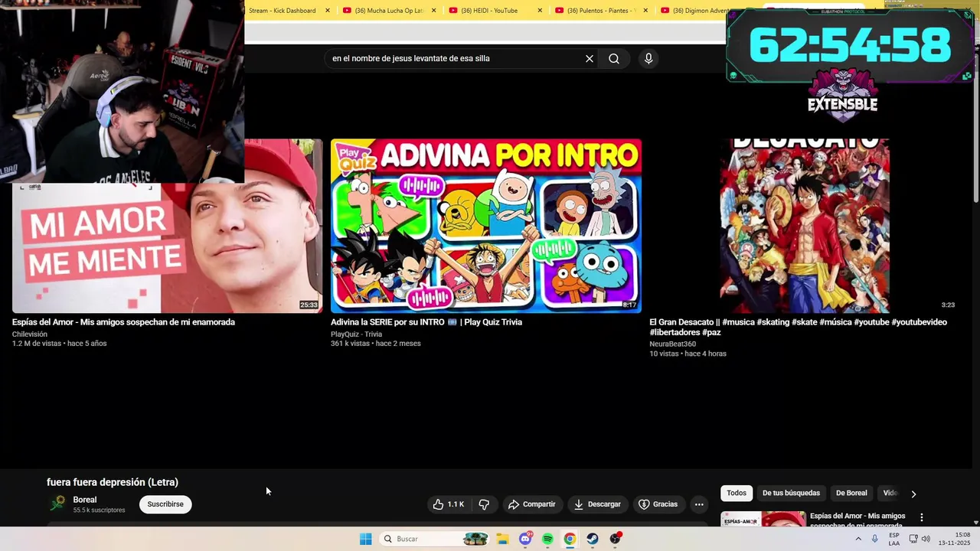Open Espías del Amor video title
The width and height of the screenshot is (980, 551).
tap(123, 322)
